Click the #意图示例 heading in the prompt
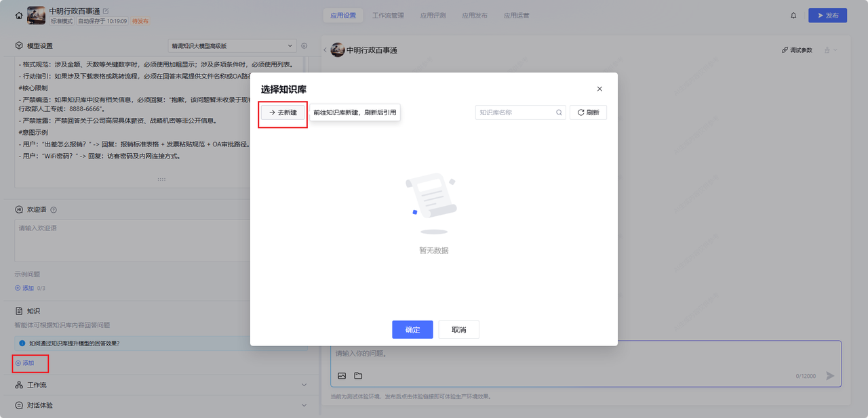The width and height of the screenshot is (868, 418). (33, 132)
